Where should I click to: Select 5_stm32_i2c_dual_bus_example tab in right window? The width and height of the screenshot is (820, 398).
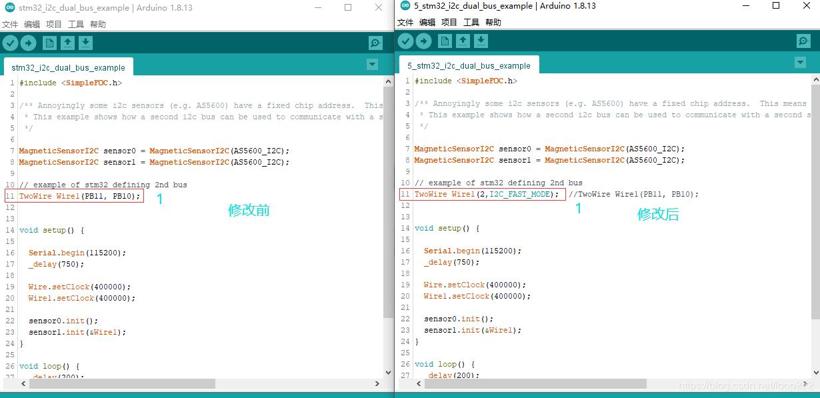pos(469,65)
